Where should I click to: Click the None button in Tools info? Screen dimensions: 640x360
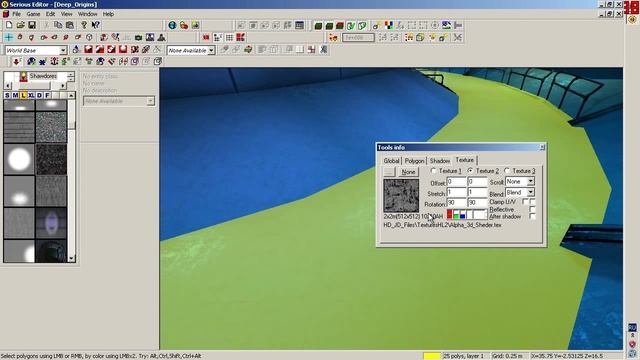408,172
